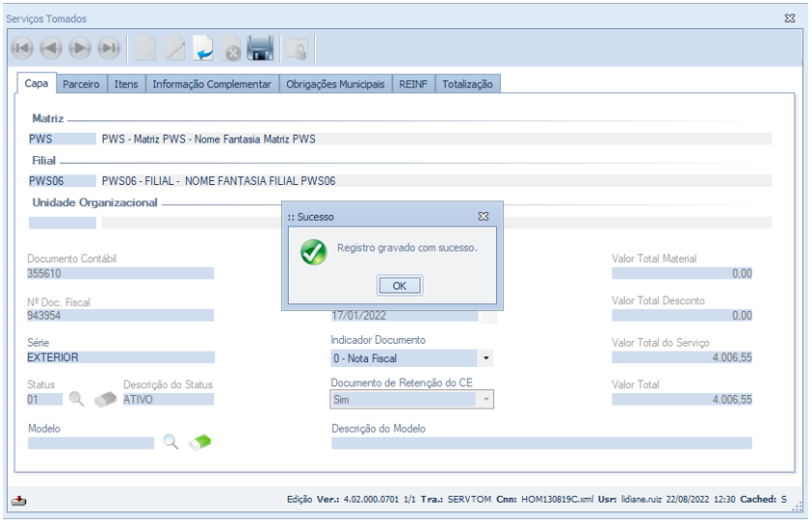Switch to the Parceiro tab
The image size is (812, 524).
tap(81, 85)
